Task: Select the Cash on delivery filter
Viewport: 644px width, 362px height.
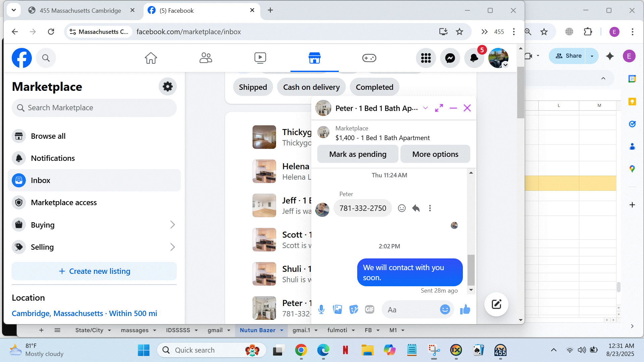Action: [311, 87]
